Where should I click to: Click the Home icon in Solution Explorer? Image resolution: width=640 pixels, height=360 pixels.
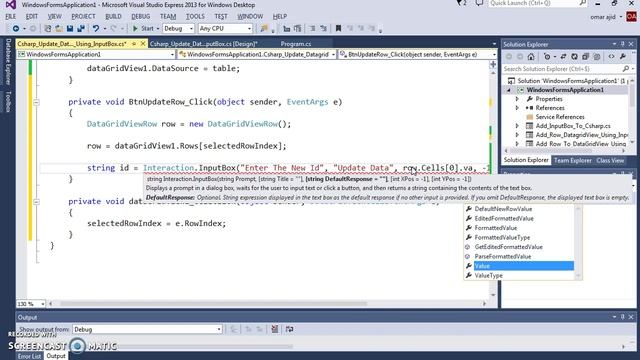[531, 57]
